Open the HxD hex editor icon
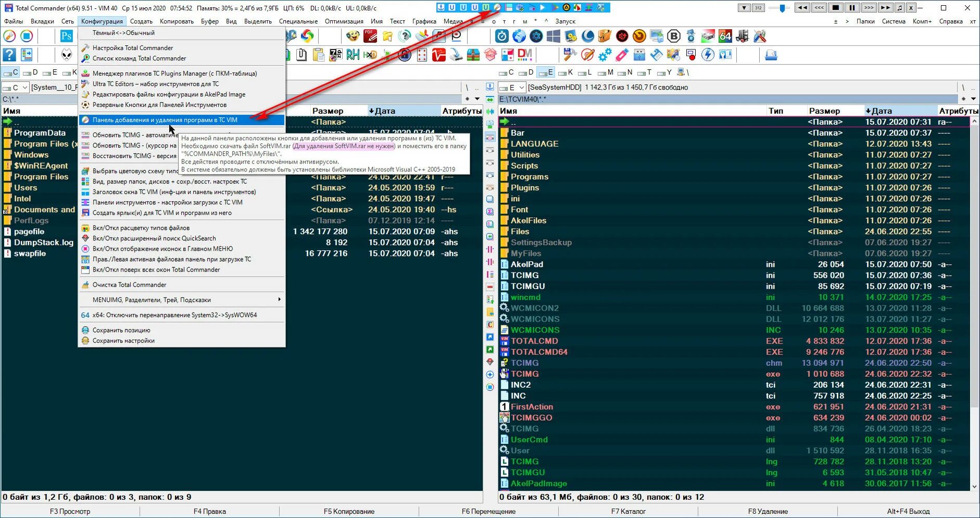Screen dimensions: 980x518 tap(370, 55)
